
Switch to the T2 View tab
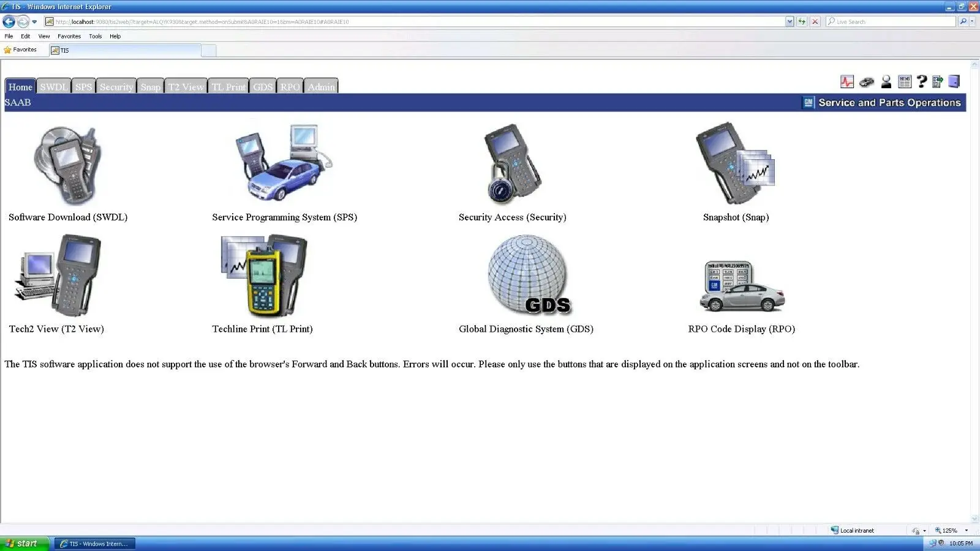tap(186, 86)
